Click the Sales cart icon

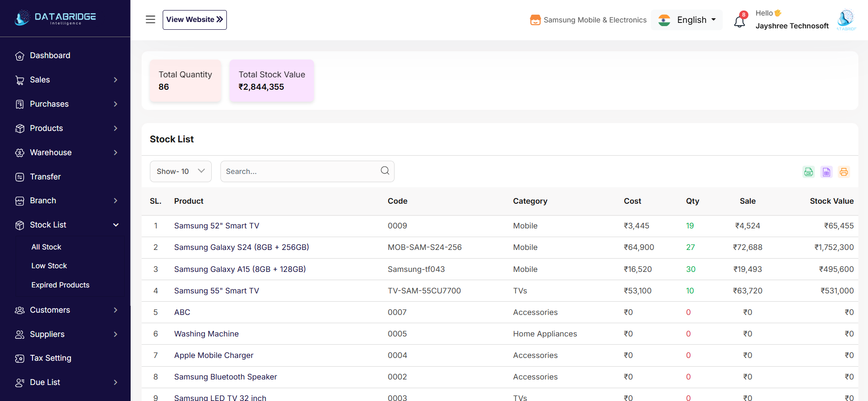20,80
